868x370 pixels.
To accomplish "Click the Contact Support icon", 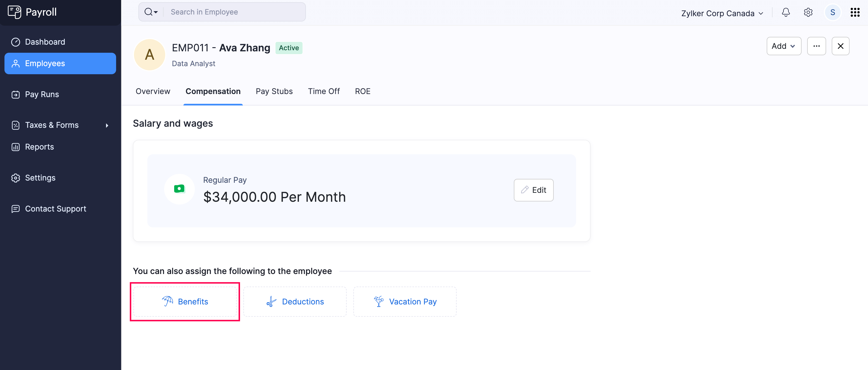I will pos(16,209).
